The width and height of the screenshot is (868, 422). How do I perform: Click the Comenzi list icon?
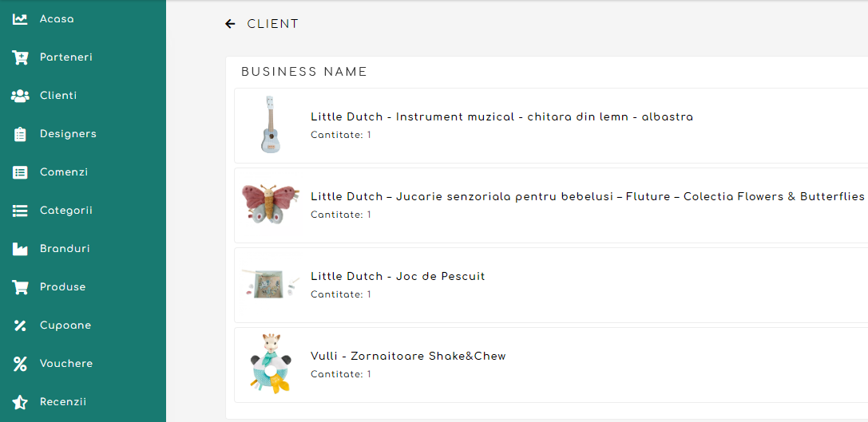click(20, 172)
